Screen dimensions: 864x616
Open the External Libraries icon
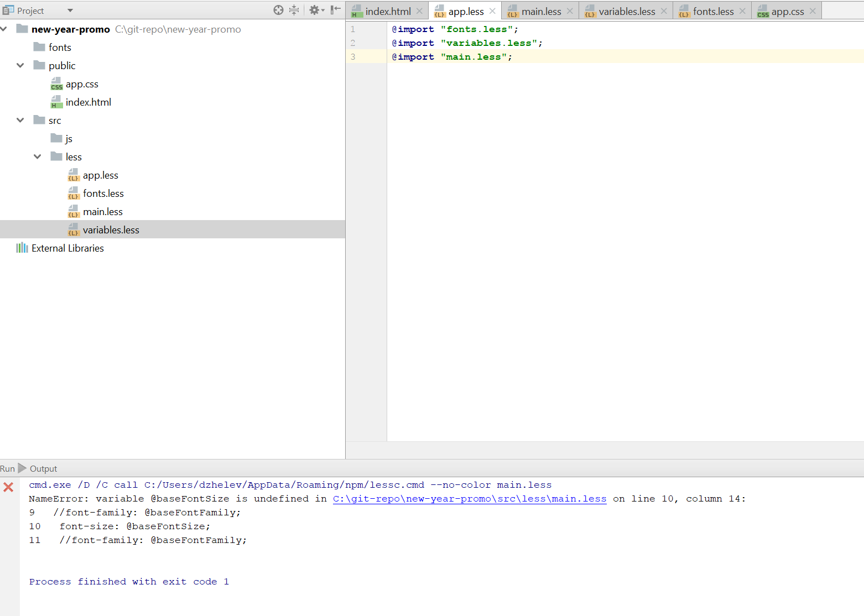(22, 248)
